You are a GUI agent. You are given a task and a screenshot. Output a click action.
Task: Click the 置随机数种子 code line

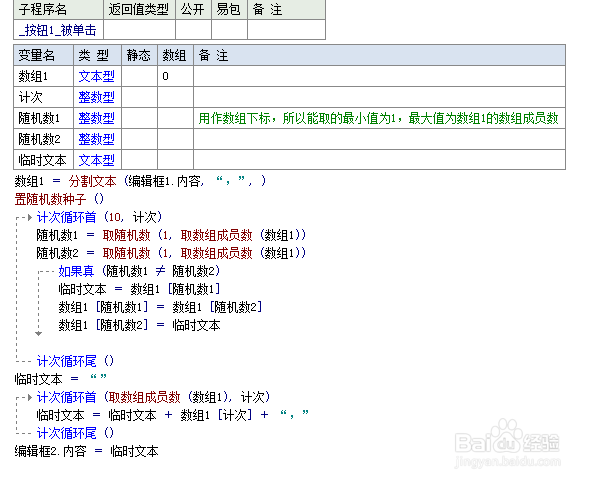[59, 199]
